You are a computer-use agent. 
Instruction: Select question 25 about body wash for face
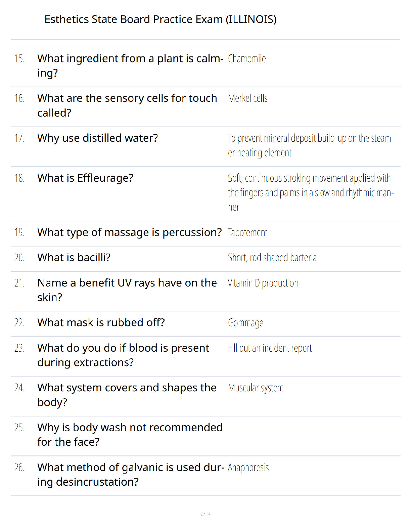pyautogui.click(x=130, y=435)
